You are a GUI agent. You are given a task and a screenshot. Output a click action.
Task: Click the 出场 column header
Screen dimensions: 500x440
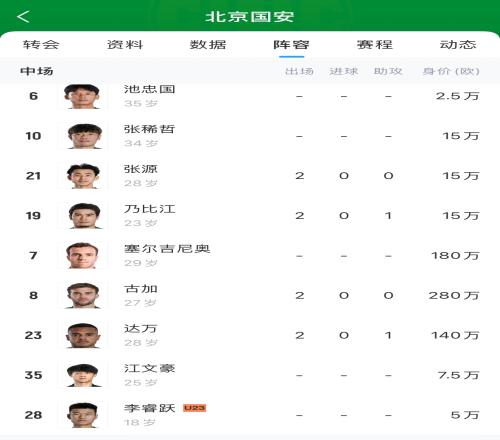click(x=299, y=71)
